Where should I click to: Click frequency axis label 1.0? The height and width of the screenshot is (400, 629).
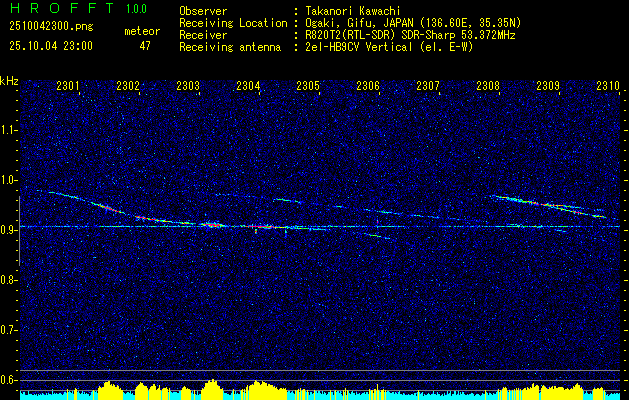click(8, 180)
